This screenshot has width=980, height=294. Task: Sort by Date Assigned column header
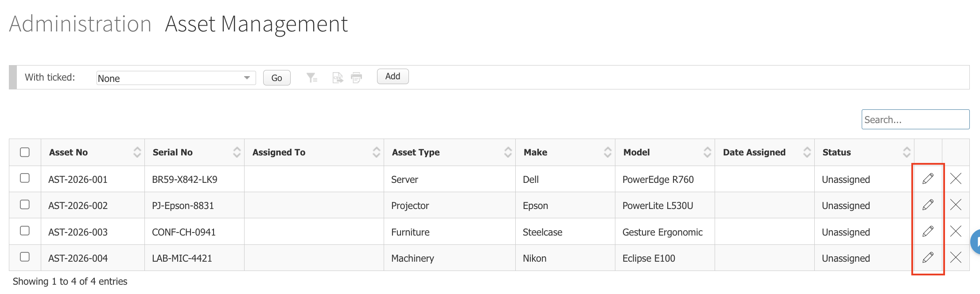tap(765, 152)
